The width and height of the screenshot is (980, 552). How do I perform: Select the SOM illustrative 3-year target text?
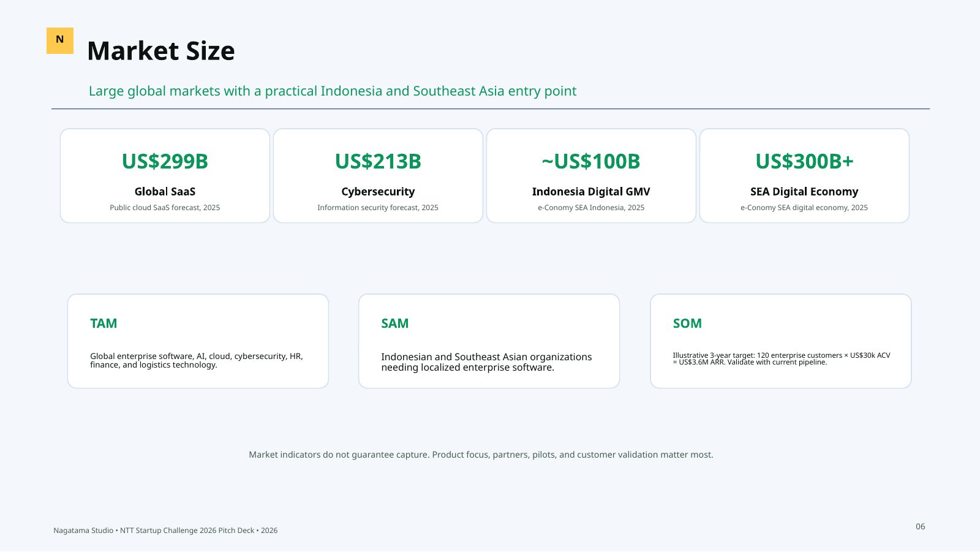[782, 358]
